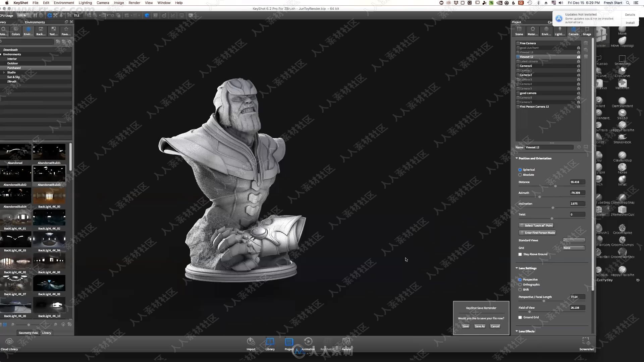
Task: Collapse the Environments tree root
Action: [x=1, y=54]
